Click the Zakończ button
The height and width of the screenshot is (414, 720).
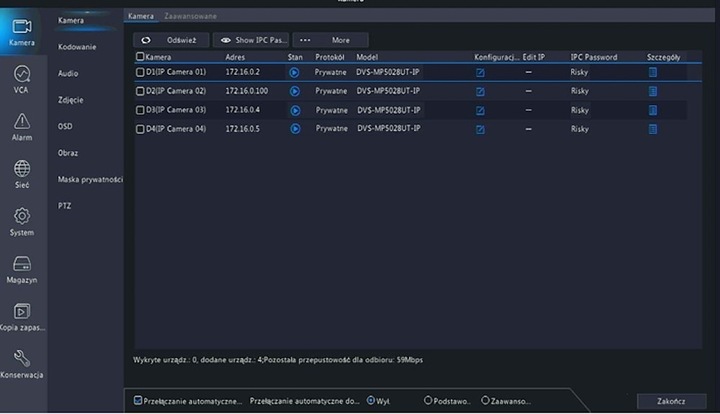671,401
